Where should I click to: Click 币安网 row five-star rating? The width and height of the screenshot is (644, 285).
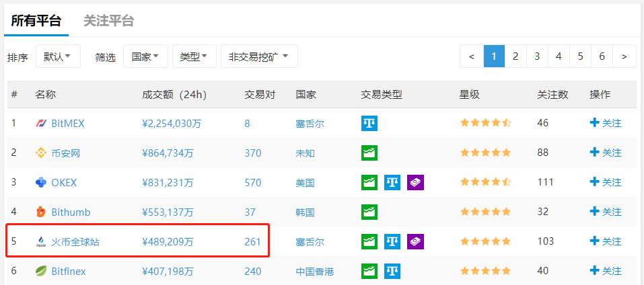[485, 153]
